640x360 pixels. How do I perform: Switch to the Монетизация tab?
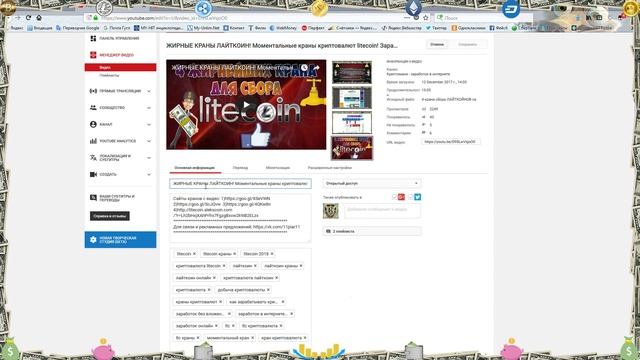[278, 168]
